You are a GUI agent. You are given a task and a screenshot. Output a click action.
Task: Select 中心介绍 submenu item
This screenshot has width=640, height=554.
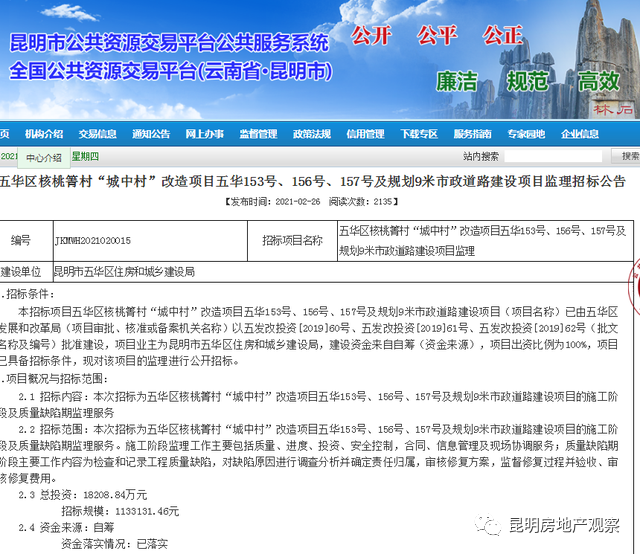[x=44, y=158]
